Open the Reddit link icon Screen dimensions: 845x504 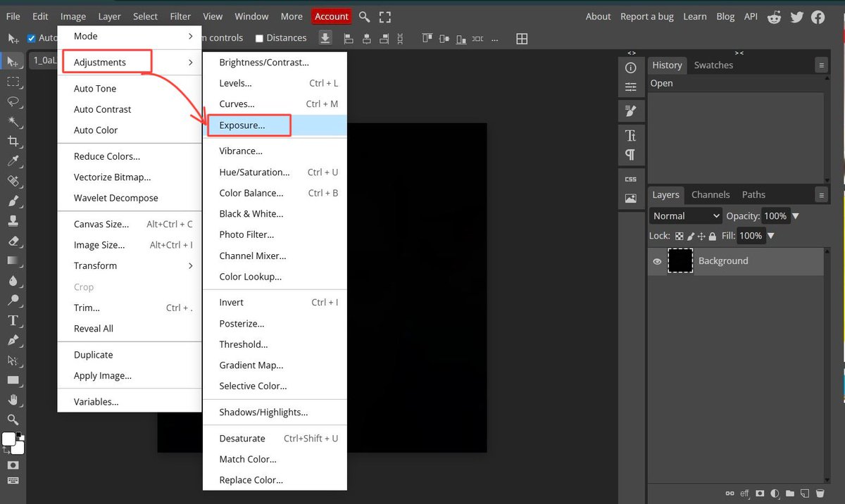click(775, 17)
